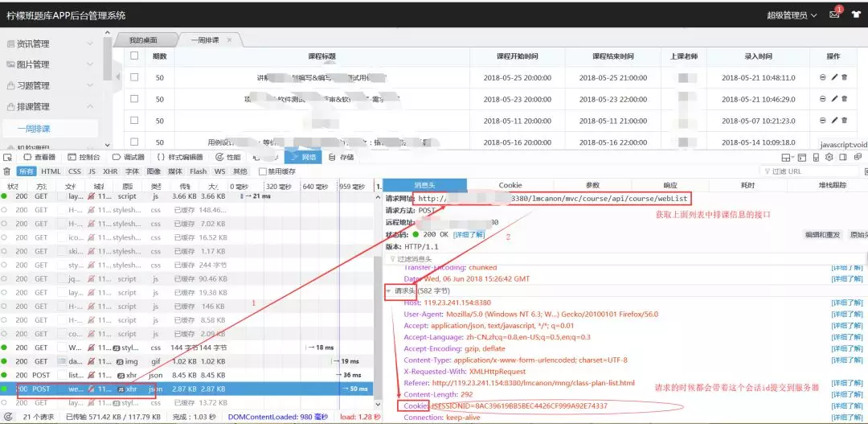Click the trash icon to clear network requests
Screen dimensions: 868x424
(7, 171)
